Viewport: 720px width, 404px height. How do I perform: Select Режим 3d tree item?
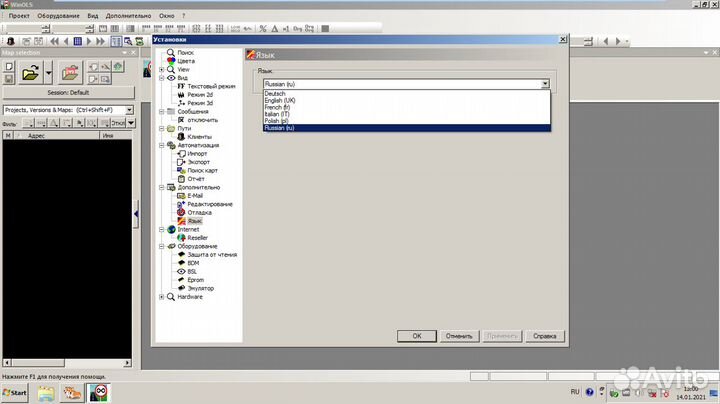coord(200,103)
